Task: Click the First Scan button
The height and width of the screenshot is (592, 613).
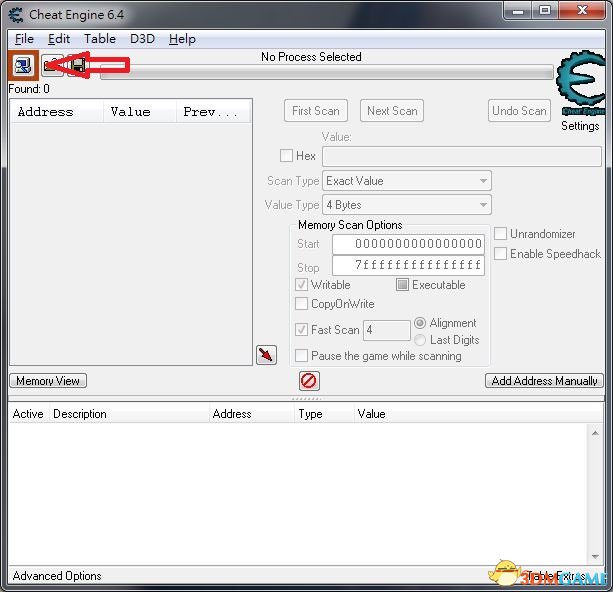Action: click(x=316, y=111)
